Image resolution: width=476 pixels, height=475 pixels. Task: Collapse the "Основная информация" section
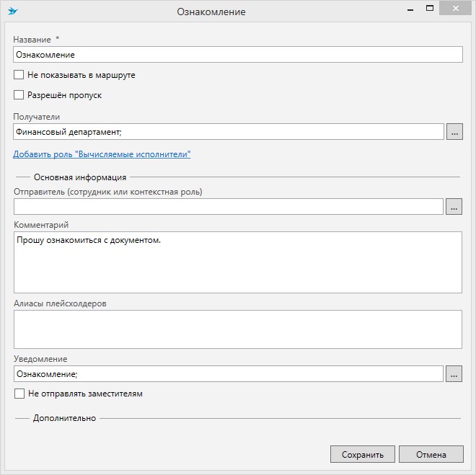click(79, 177)
